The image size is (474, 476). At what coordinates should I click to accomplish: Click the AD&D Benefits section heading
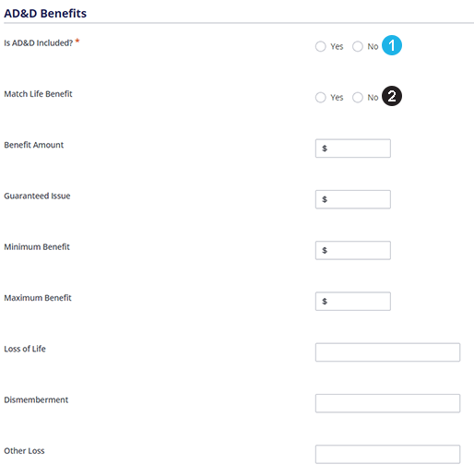click(45, 13)
